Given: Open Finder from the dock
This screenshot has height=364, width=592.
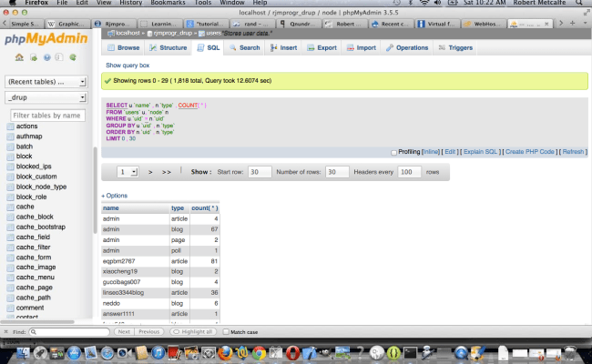Looking at the screenshot, I should click(23, 353).
